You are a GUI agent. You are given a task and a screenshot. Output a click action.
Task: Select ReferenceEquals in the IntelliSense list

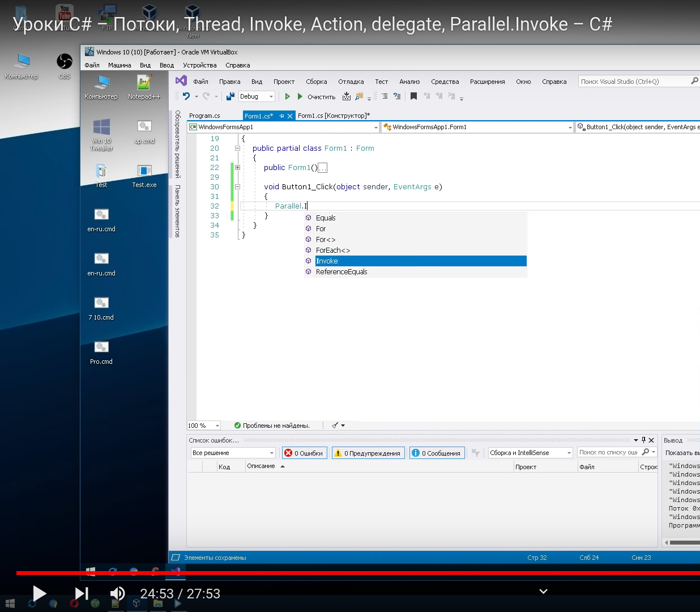pos(416,272)
